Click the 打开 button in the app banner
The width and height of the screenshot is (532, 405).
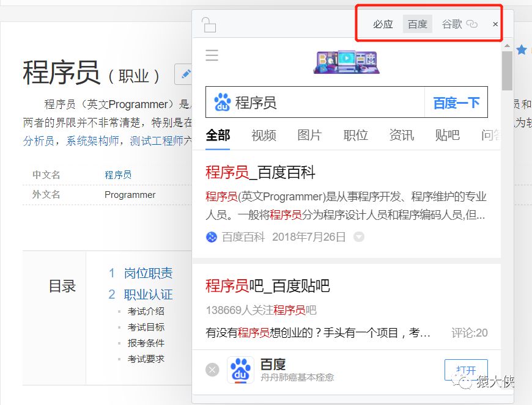coord(467,370)
